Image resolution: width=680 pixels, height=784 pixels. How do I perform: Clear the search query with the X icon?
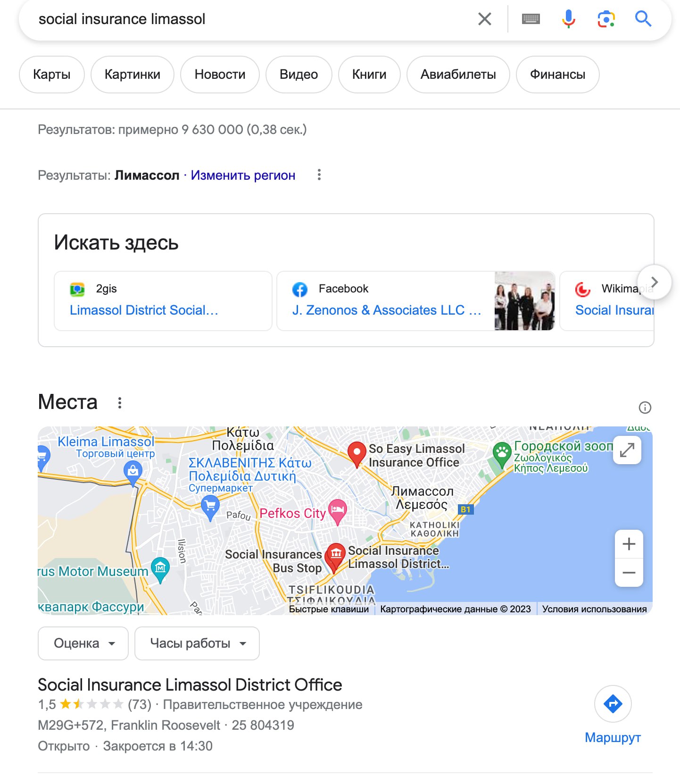pyautogui.click(x=484, y=19)
